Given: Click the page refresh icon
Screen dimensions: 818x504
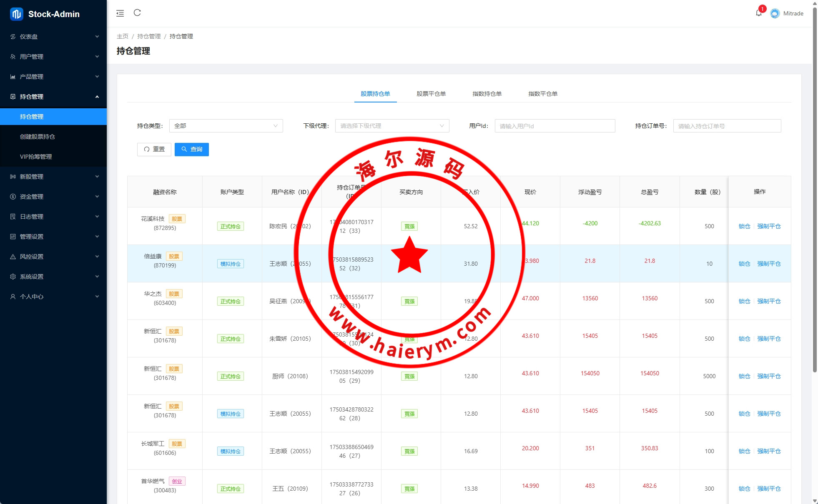Looking at the screenshot, I should 137,13.
